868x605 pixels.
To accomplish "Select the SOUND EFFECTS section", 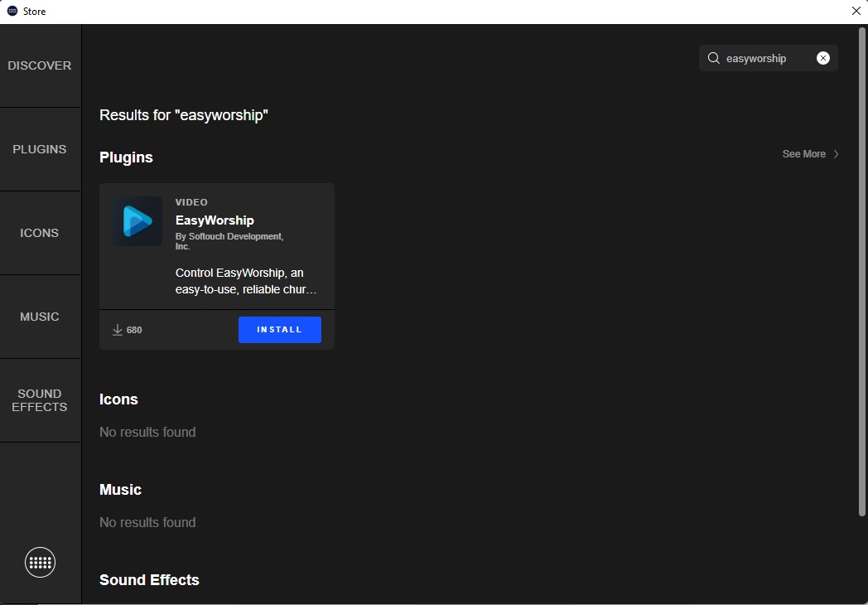I will 40,400.
